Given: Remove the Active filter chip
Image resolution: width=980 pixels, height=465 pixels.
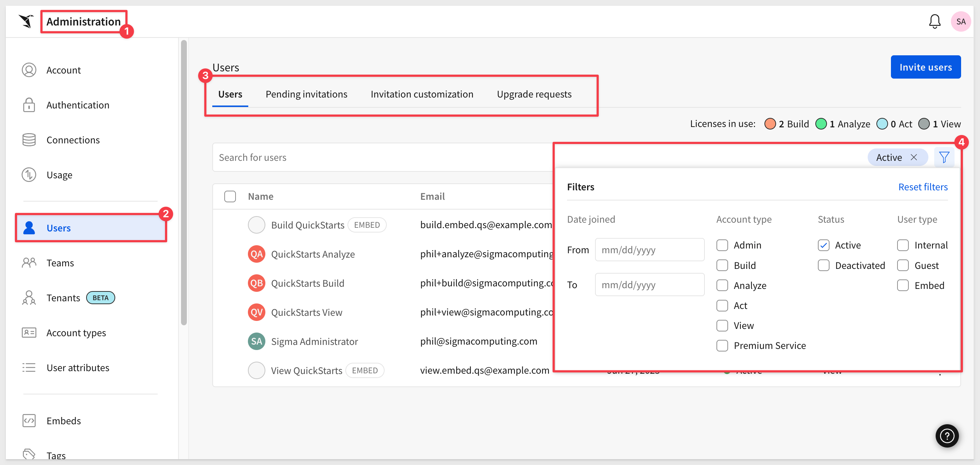Looking at the screenshot, I should 913,157.
